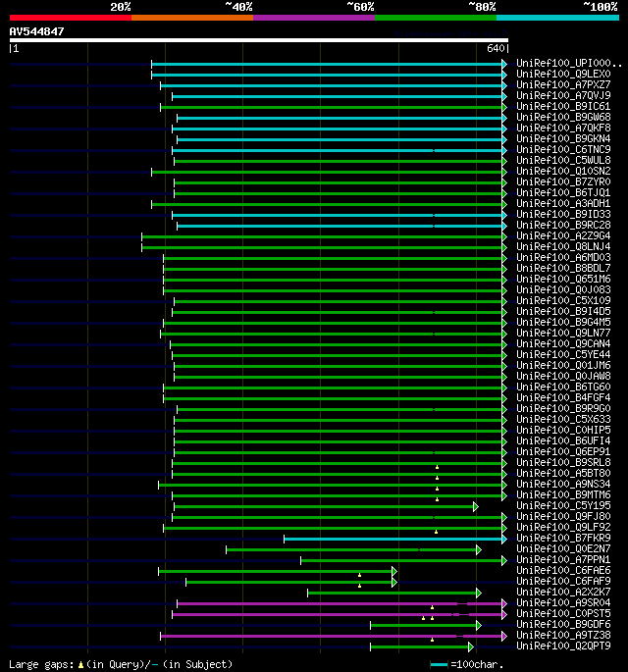The width and height of the screenshot is (628, 672).
Task: Click the UniRef100_Q9FJ80 label
Action: point(563,516)
